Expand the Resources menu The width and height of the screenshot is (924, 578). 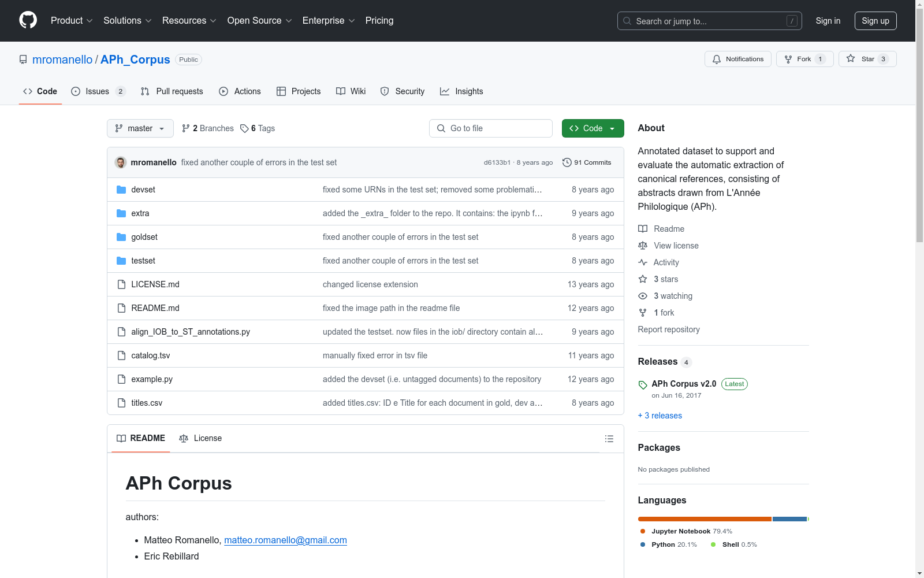click(x=189, y=20)
